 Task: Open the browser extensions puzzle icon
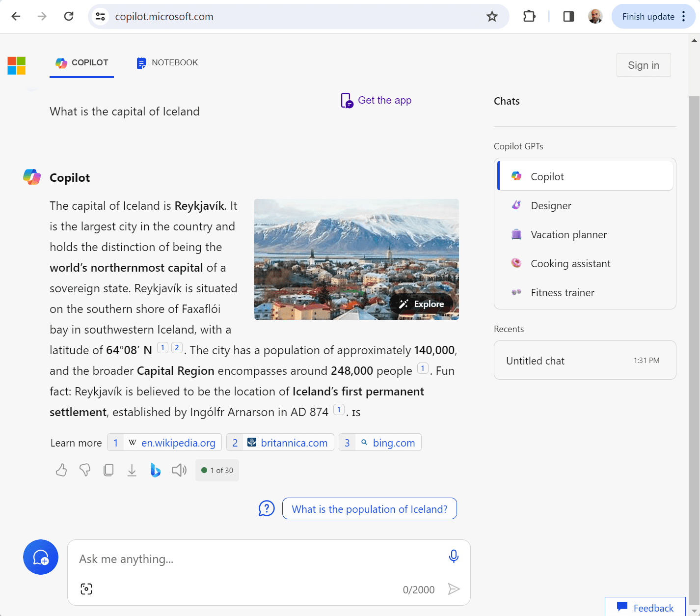coord(529,17)
